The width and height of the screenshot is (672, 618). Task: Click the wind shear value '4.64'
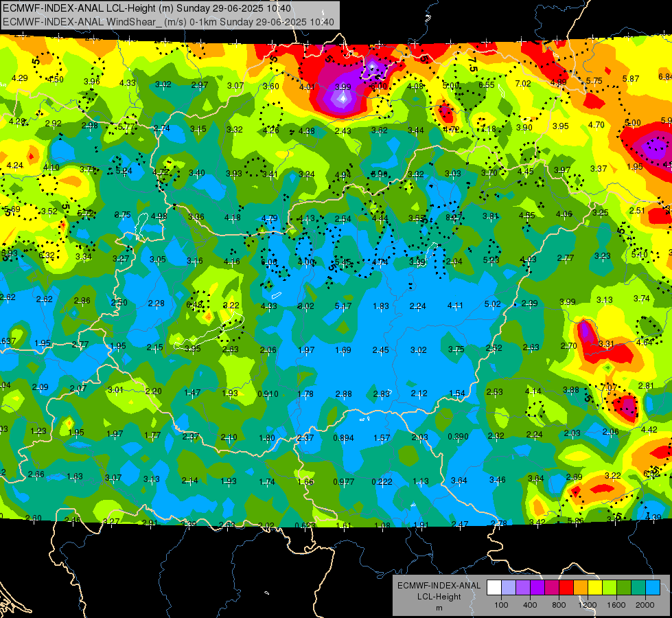tap(645, 342)
